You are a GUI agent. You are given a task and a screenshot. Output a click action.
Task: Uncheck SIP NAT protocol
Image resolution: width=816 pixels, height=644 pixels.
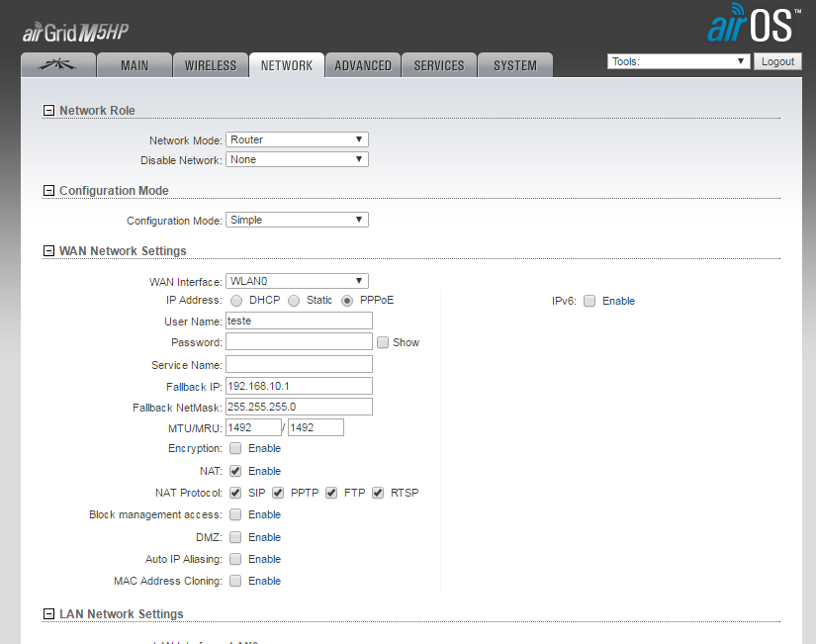pyautogui.click(x=235, y=493)
